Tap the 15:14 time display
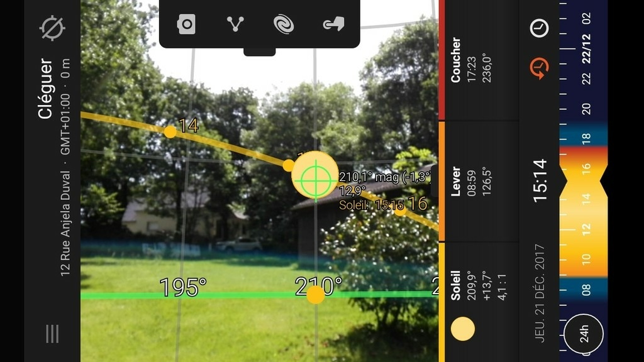Image resolution: width=644 pixels, height=362 pixels. point(540,181)
